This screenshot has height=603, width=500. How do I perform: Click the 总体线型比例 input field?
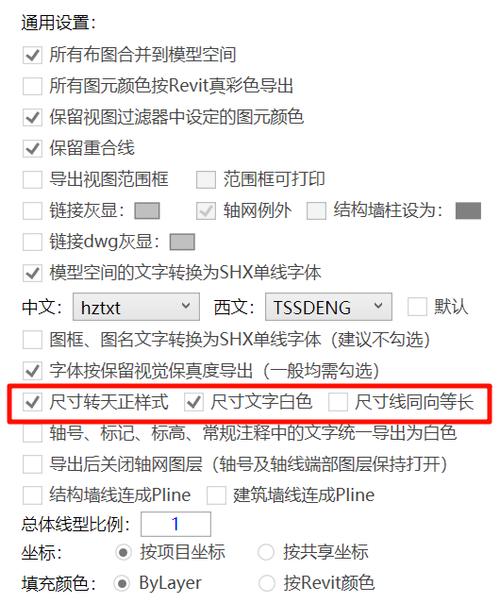176,524
